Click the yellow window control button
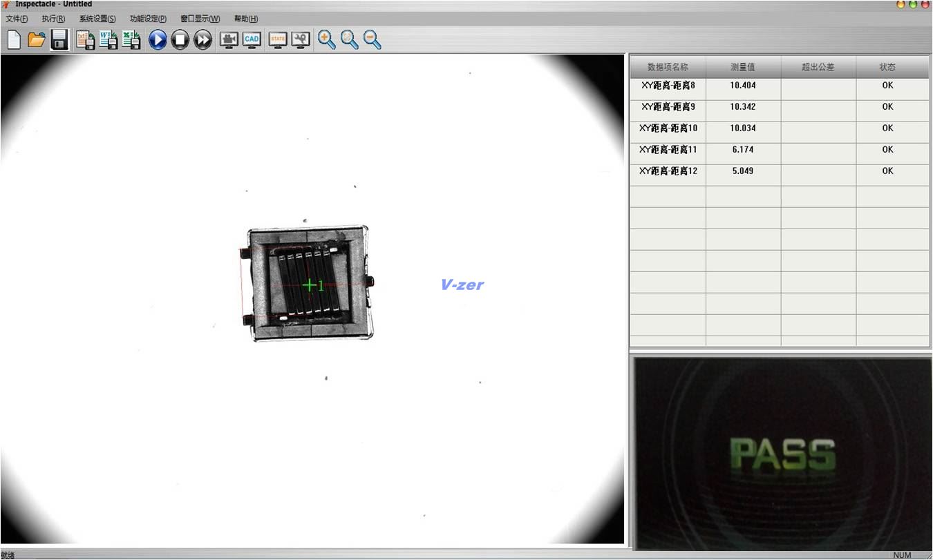The image size is (933, 560). click(901, 4)
